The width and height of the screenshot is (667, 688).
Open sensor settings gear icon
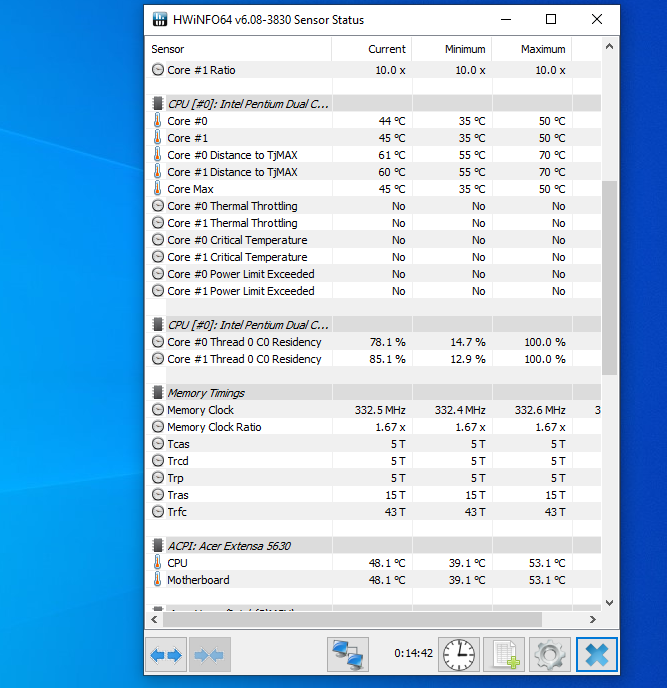tap(550, 655)
